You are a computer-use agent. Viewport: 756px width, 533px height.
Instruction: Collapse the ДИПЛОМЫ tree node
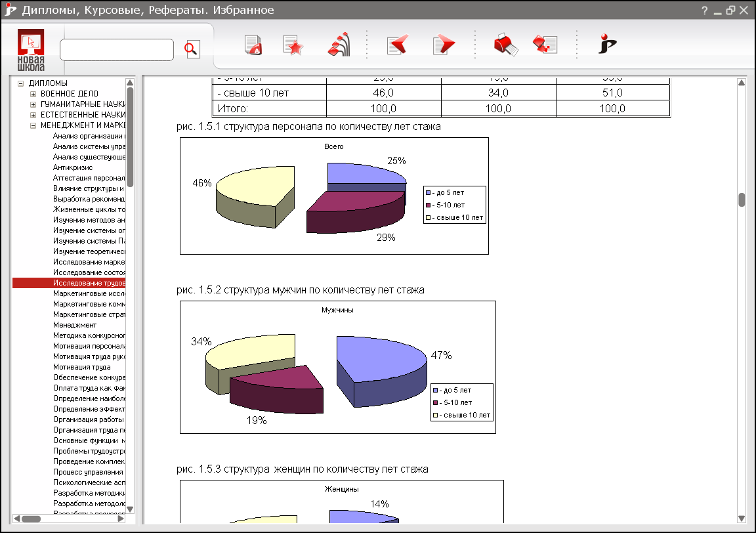21,83
